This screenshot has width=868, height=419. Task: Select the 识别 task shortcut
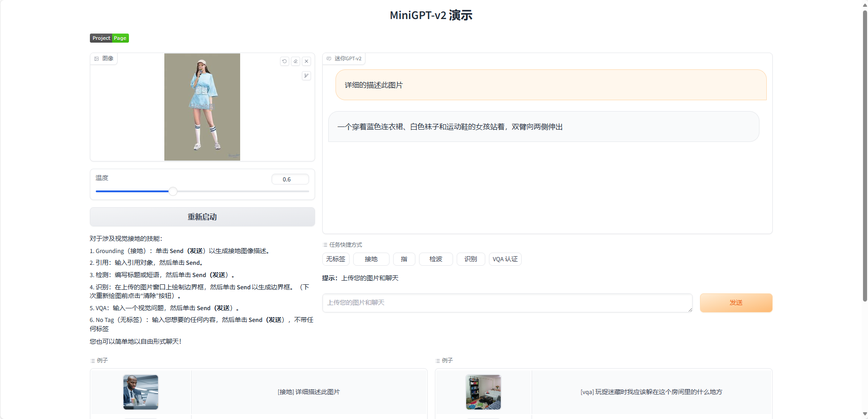[x=471, y=259]
